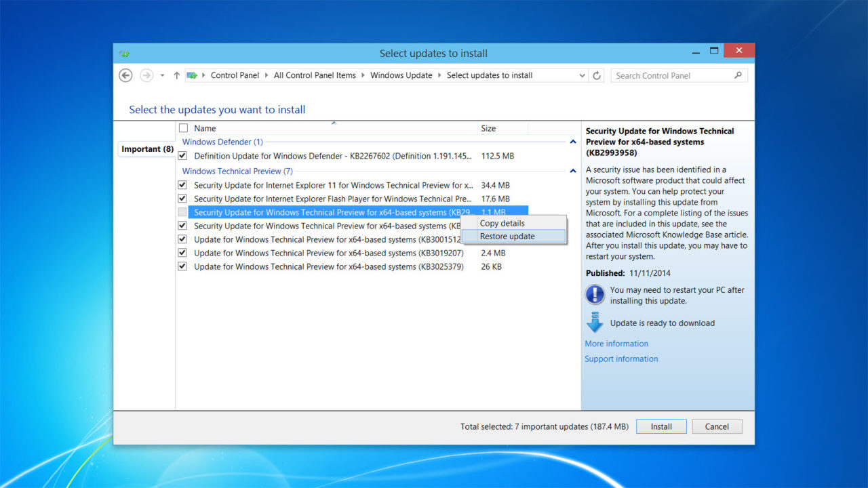
Task: Uncheck the Internet Explorer 11 security update
Action: pyautogui.click(x=182, y=185)
